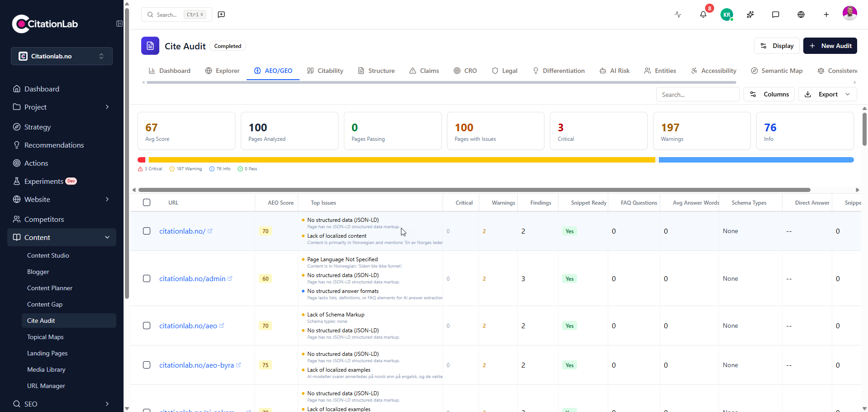Click the yellow warnings segment of bar
The height and width of the screenshot is (412, 868).
402,160
